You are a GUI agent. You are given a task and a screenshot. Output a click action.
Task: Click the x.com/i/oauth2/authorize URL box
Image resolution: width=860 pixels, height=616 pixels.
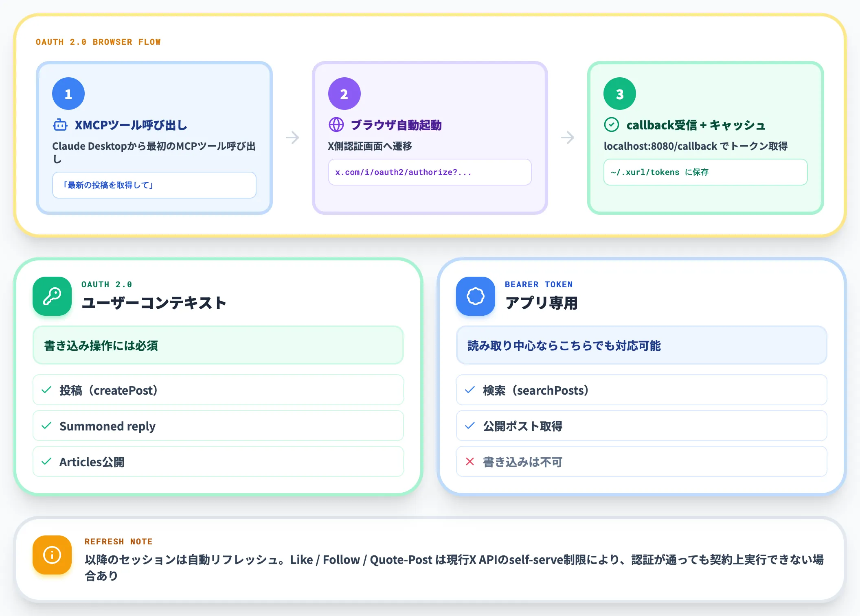(430, 172)
